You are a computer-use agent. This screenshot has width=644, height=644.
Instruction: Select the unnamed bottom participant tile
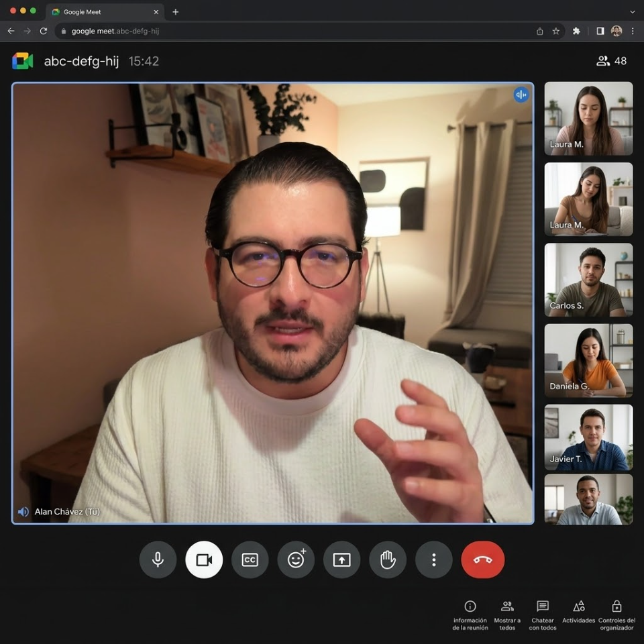(x=588, y=499)
